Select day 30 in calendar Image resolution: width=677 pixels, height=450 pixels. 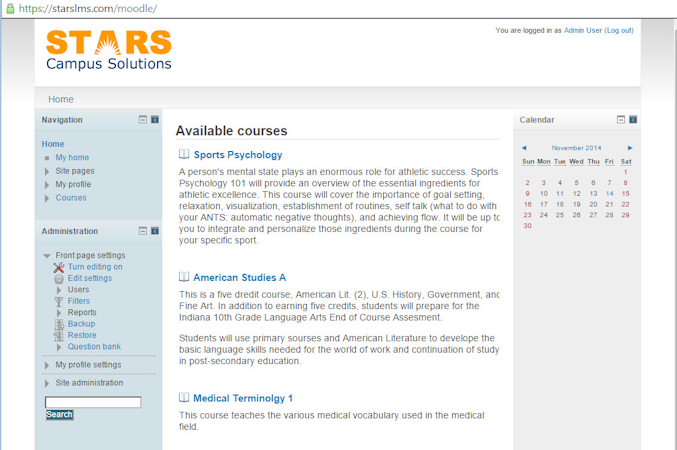coord(528,225)
